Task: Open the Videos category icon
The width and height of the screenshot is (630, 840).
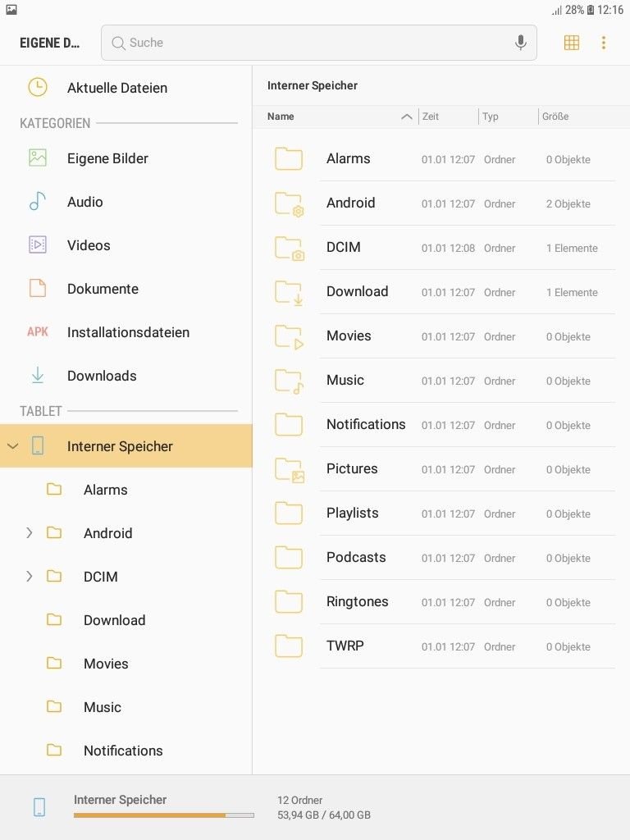Action: point(38,244)
